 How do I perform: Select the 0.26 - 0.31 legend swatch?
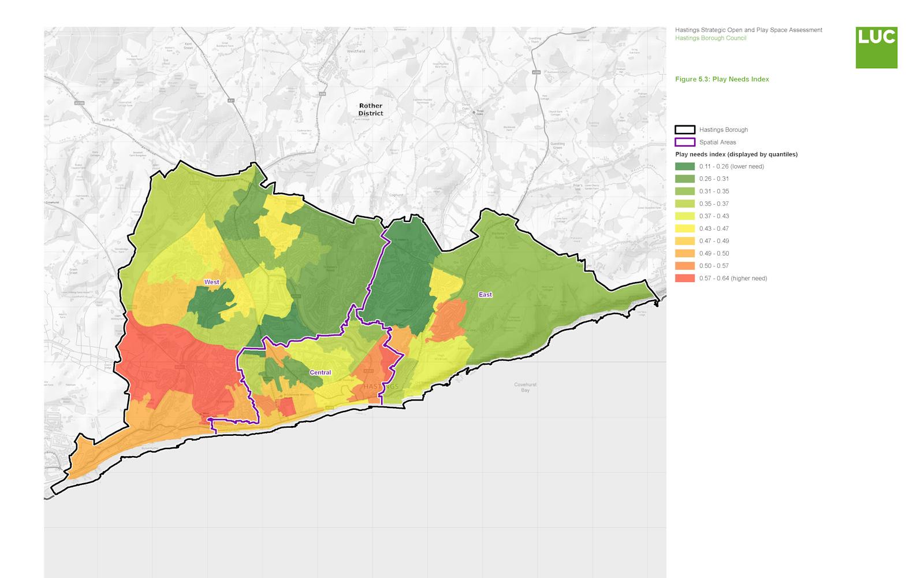685,179
